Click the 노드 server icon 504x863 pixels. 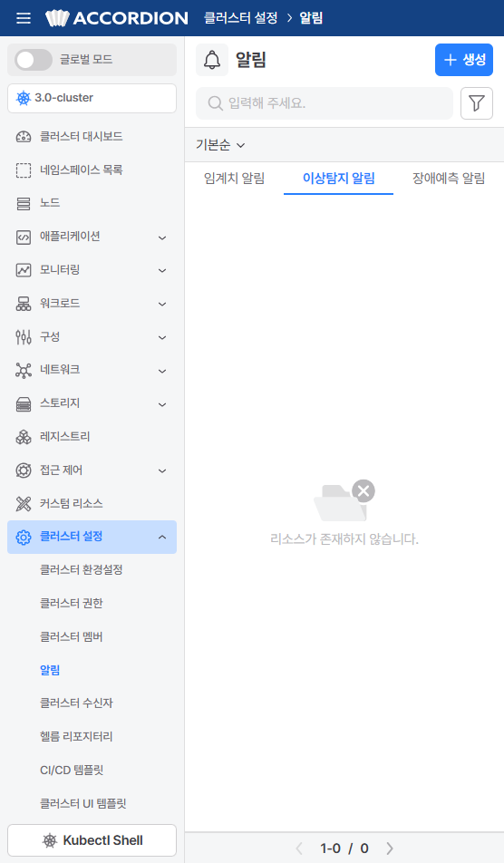(23, 204)
